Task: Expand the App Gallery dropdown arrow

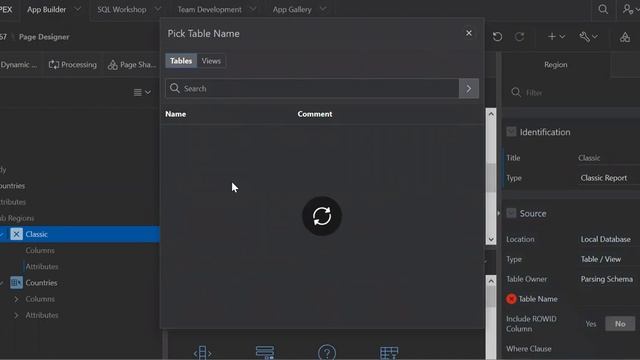Action: pyautogui.click(x=323, y=9)
